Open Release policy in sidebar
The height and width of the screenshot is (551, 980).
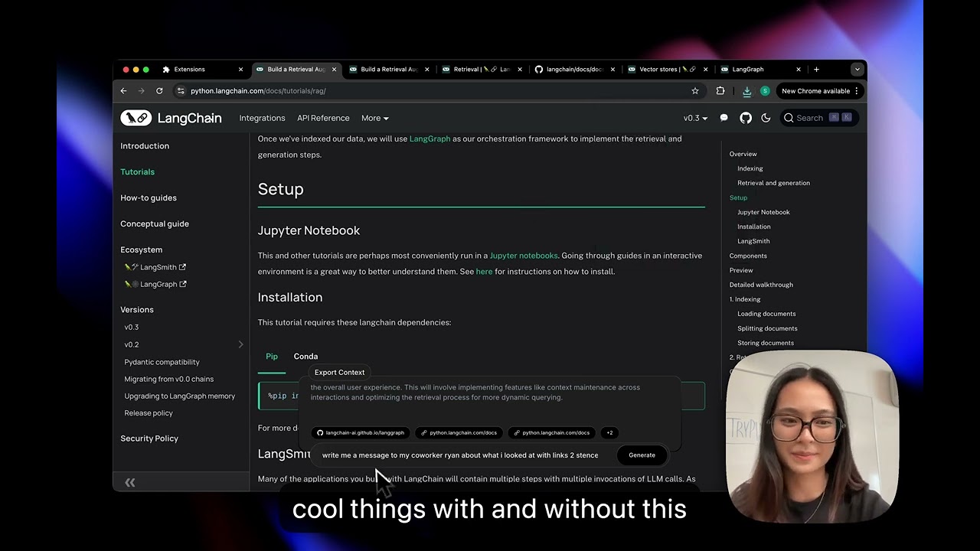click(x=149, y=412)
